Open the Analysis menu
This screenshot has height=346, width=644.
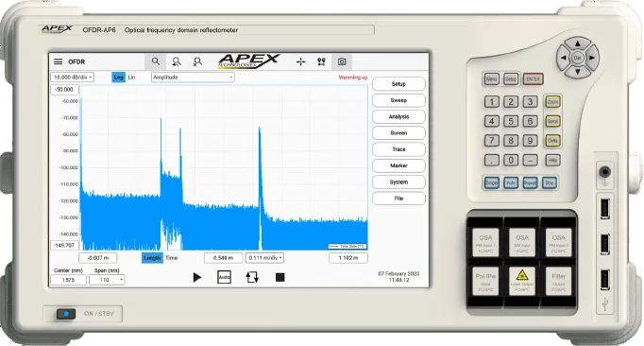click(398, 117)
